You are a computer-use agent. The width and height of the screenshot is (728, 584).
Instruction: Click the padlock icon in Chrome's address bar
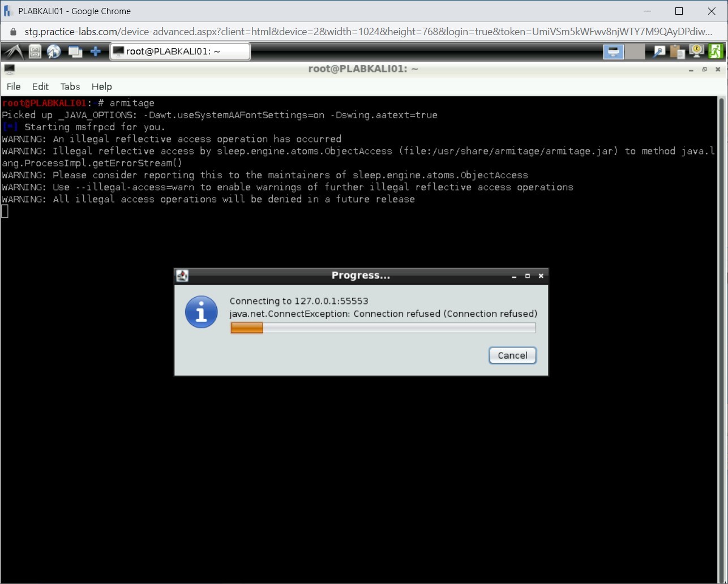pyautogui.click(x=12, y=32)
